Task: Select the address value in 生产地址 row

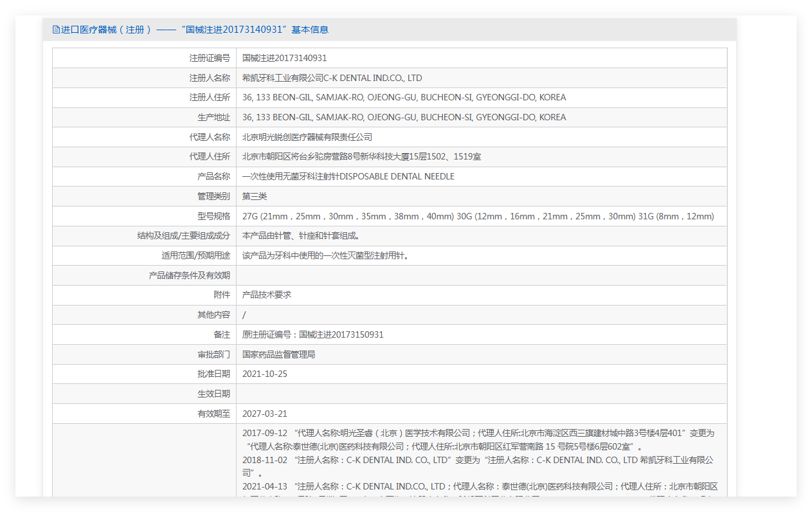Action: coord(404,117)
